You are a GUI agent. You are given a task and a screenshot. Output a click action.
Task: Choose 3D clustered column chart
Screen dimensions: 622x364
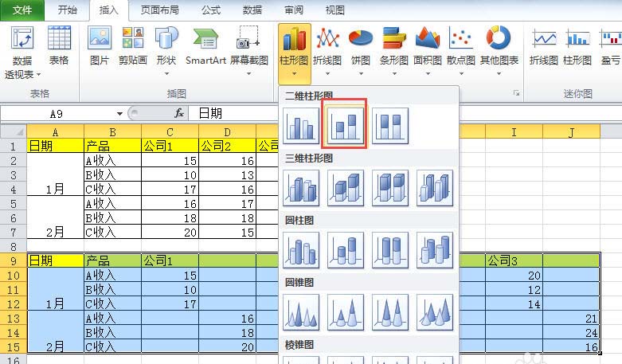pyautogui.click(x=301, y=188)
